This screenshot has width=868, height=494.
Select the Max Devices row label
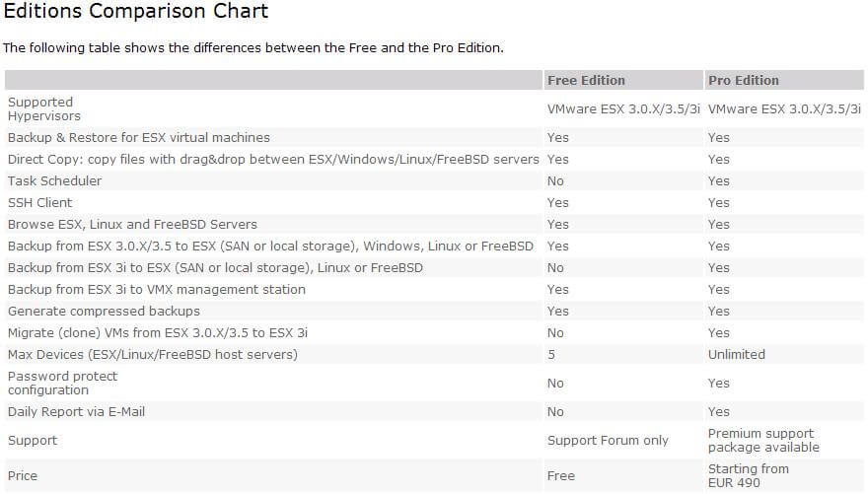pos(152,355)
